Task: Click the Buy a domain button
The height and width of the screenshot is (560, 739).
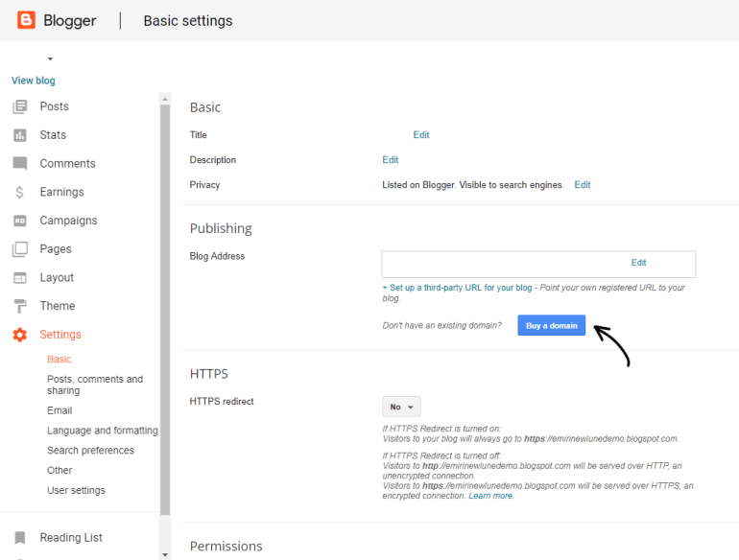Action: tap(552, 325)
